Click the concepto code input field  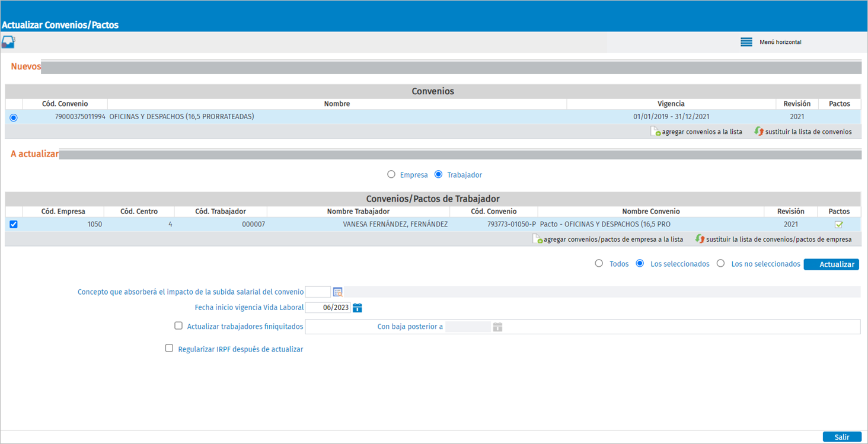(318, 292)
